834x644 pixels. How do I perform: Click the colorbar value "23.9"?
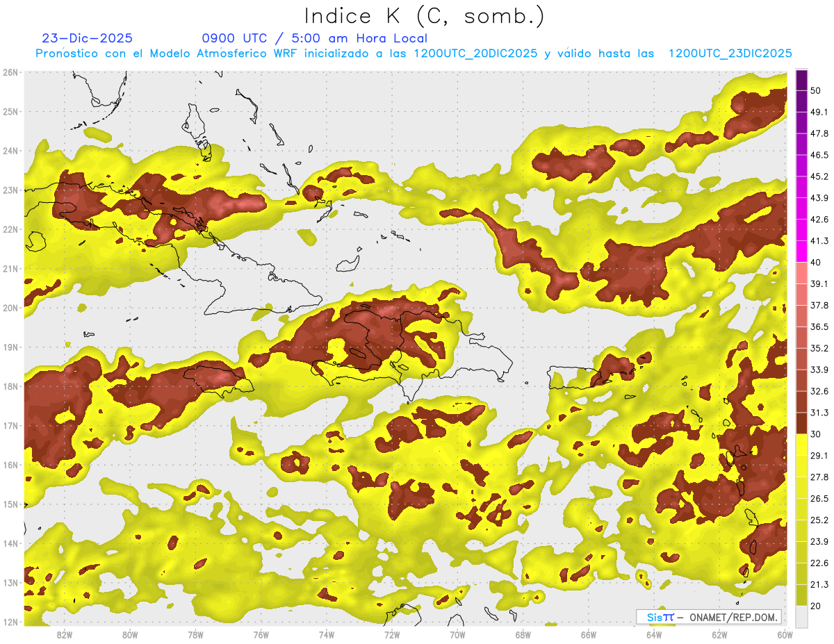(x=819, y=541)
